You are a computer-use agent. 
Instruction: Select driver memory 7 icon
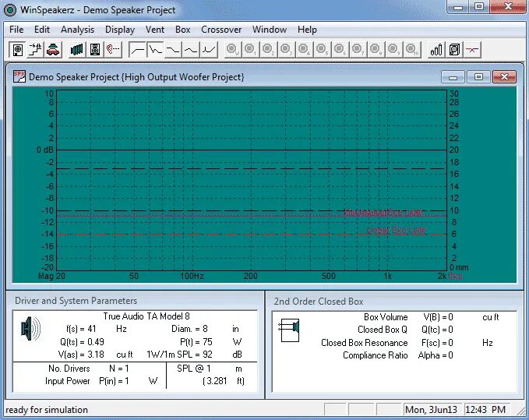[358, 50]
